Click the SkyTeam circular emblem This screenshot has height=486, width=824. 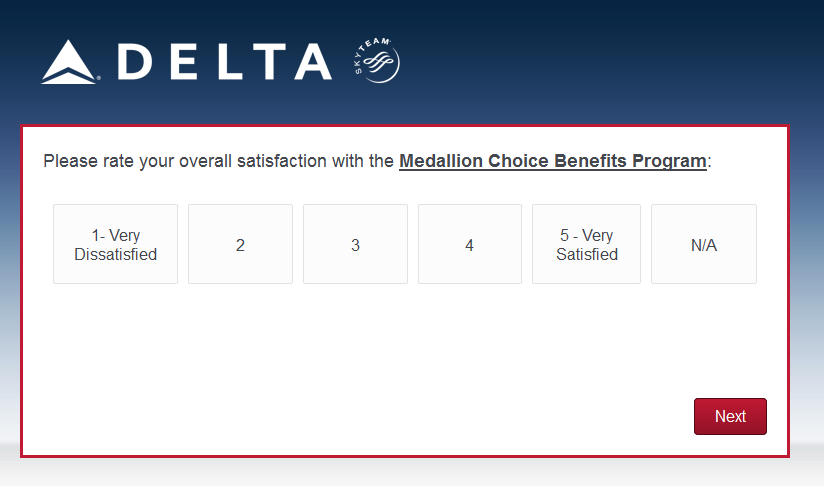376,62
